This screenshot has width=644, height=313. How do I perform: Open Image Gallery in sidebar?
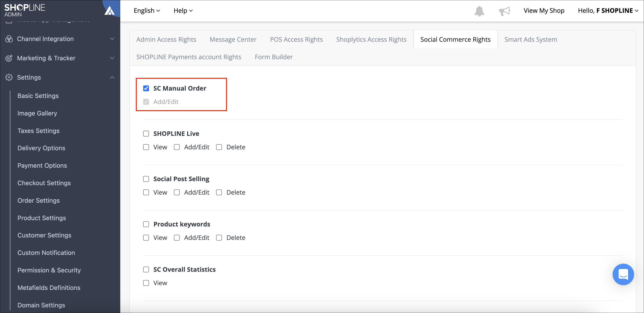pos(37,113)
